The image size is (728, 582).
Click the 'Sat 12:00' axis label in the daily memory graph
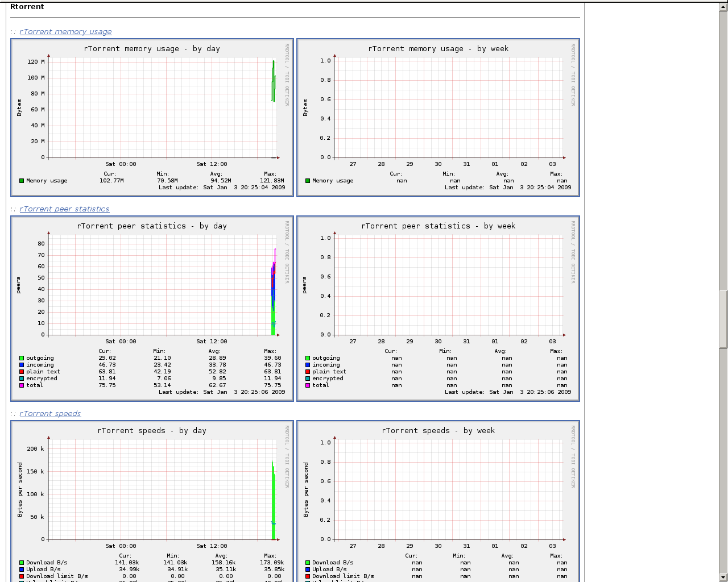[x=212, y=164]
